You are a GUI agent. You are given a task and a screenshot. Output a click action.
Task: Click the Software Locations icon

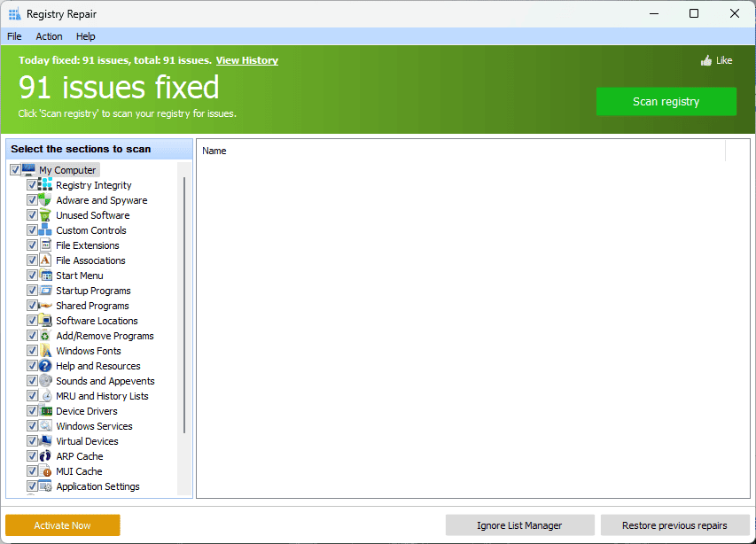(x=45, y=320)
